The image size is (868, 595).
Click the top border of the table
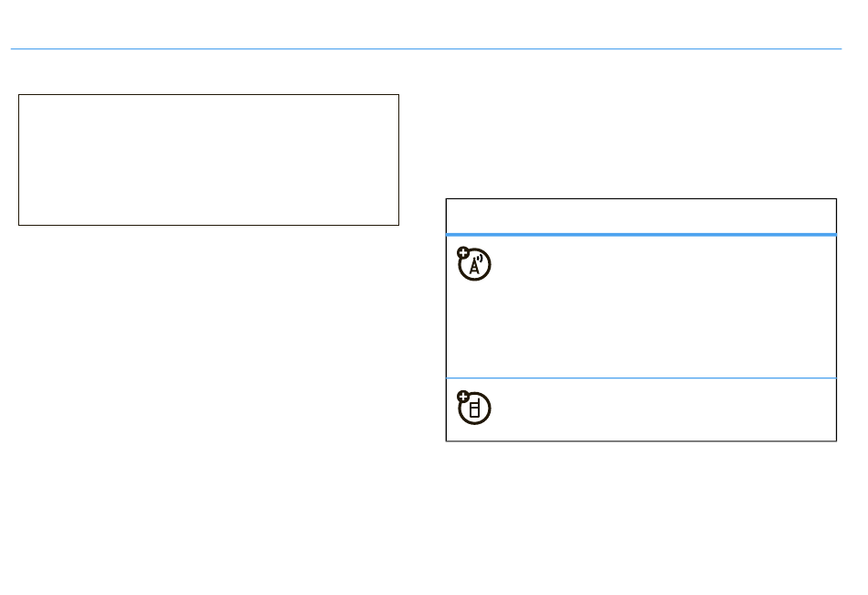pyautogui.click(x=640, y=199)
